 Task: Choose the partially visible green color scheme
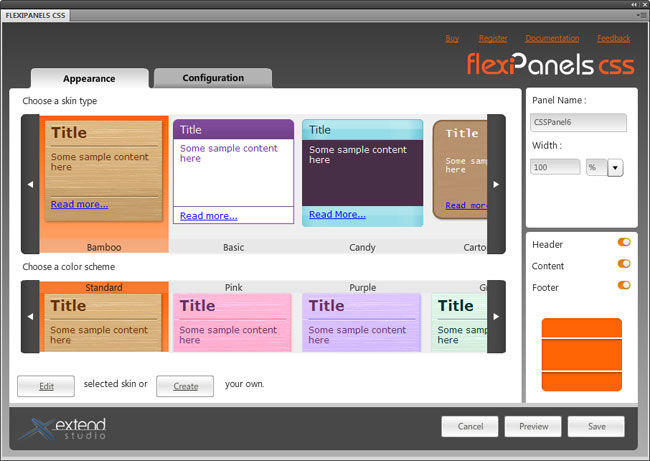click(x=459, y=317)
